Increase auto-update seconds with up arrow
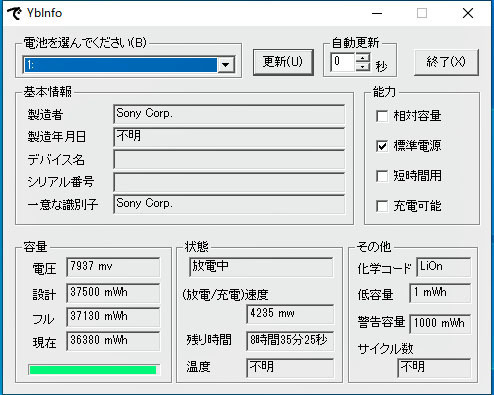Viewport: 494px width, 395px height. [x=363, y=57]
